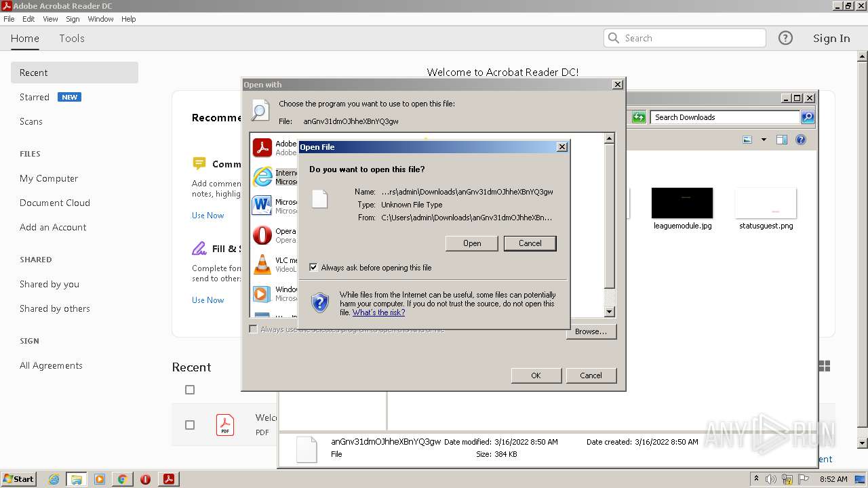
Task: Click Use Now under Comment
Action: tap(208, 216)
